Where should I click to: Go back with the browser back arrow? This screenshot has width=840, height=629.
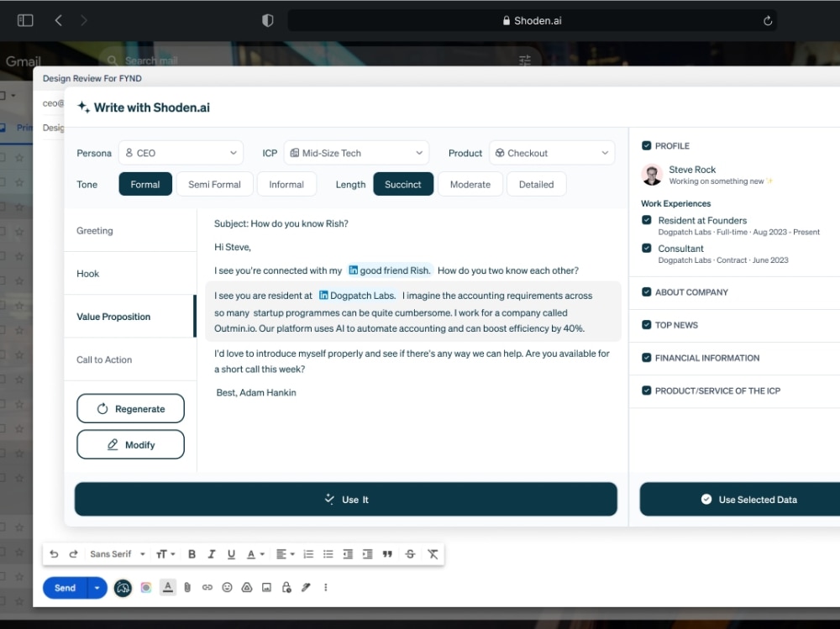[59, 20]
